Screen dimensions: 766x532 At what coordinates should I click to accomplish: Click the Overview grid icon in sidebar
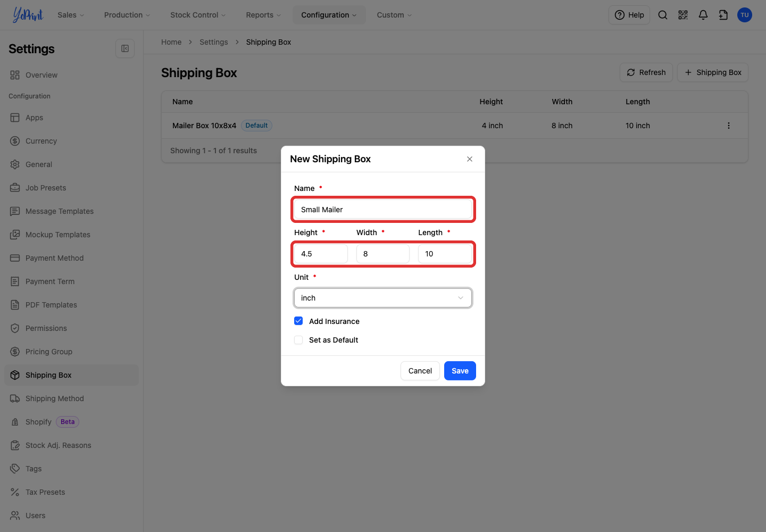click(x=15, y=75)
